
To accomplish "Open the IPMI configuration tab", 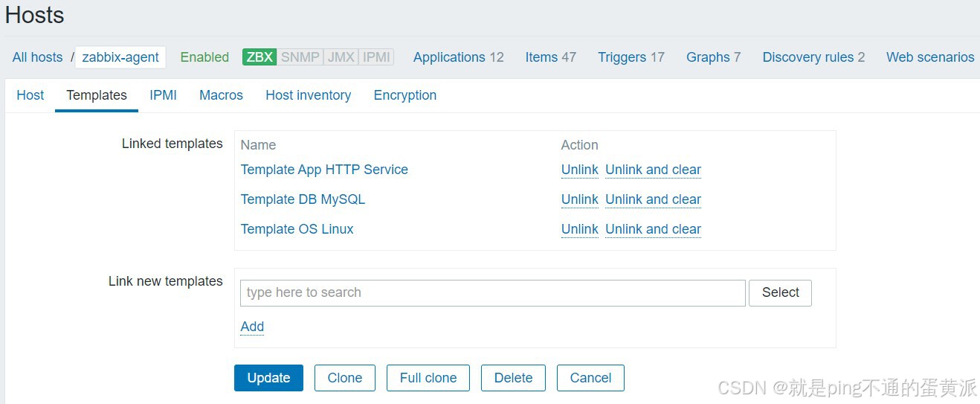I will [x=163, y=95].
